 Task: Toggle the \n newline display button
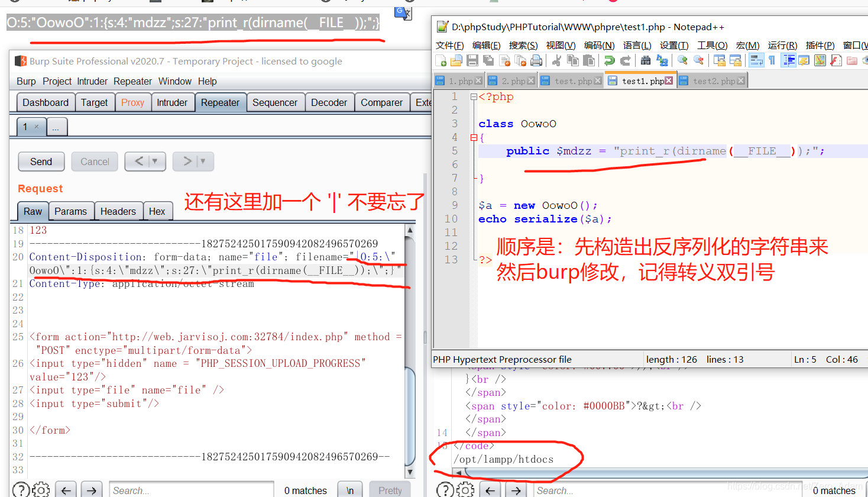coord(350,490)
